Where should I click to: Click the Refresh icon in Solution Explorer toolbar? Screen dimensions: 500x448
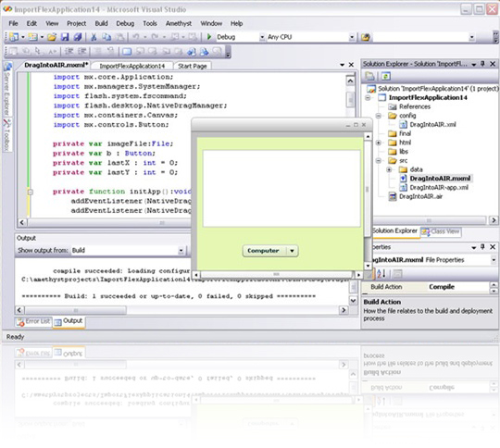pyautogui.click(x=386, y=76)
